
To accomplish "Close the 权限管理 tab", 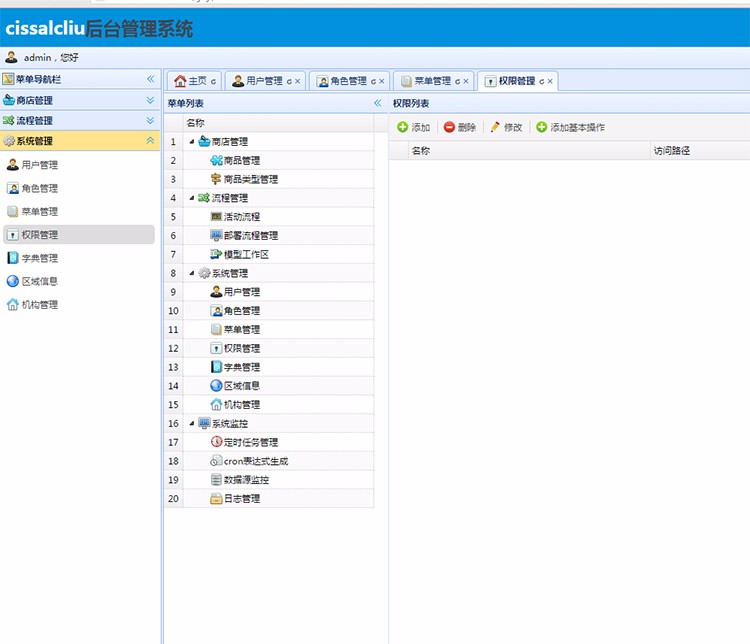I will [550, 82].
